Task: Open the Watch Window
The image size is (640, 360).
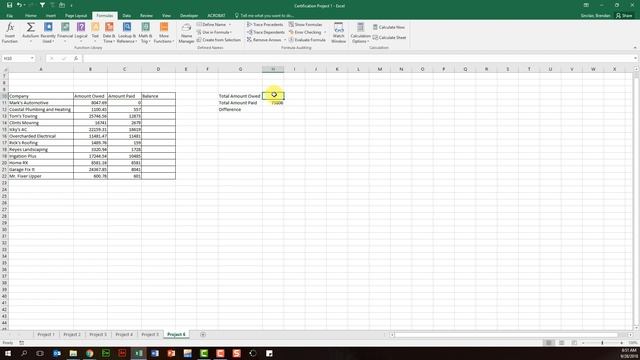Action: (x=338, y=33)
